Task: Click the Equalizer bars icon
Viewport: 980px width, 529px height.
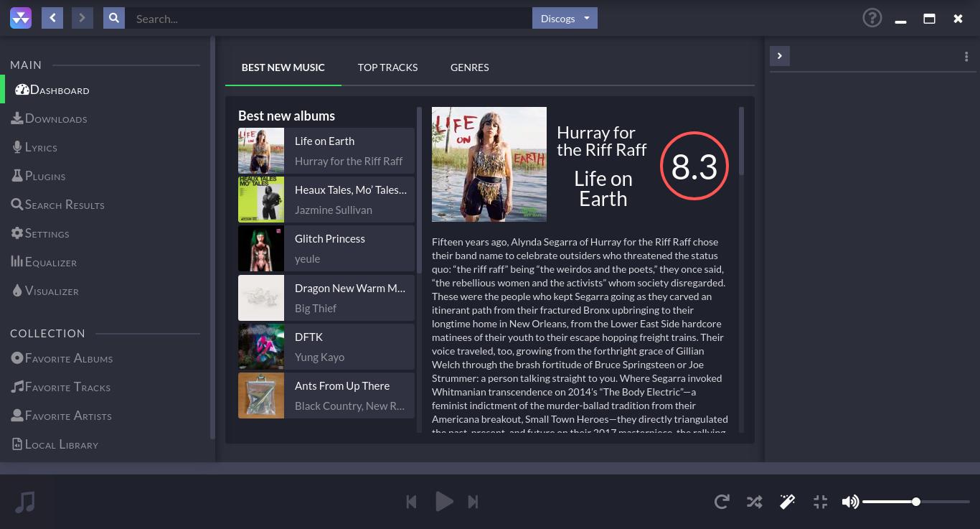Action: (17, 261)
